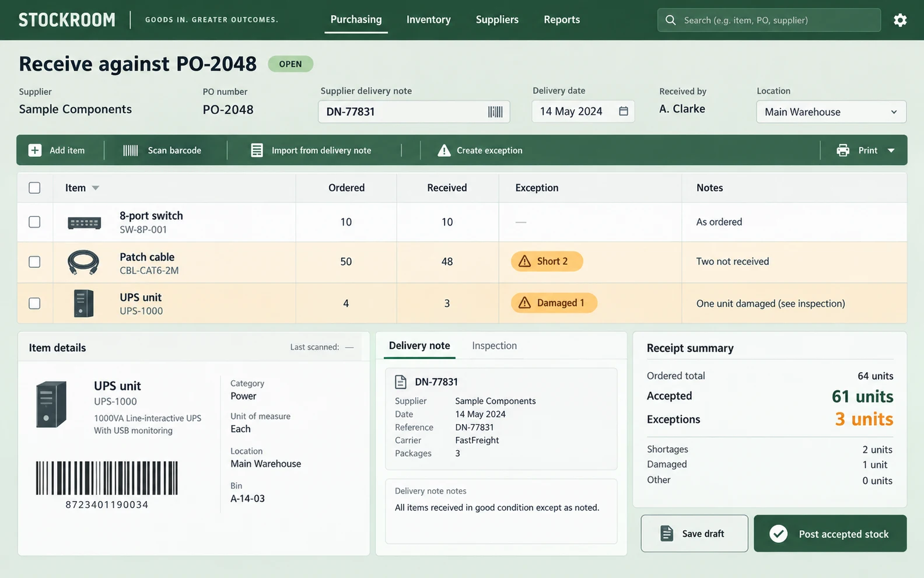The width and height of the screenshot is (924, 578).
Task: Click the Supplier delivery note input field
Action: (414, 111)
